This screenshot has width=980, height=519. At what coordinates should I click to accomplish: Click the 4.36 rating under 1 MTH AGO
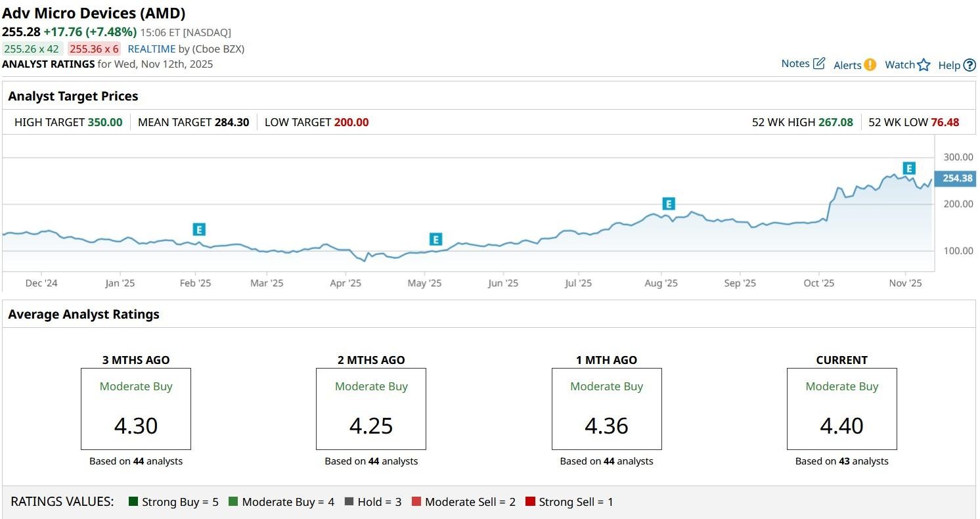[x=606, y=426]
